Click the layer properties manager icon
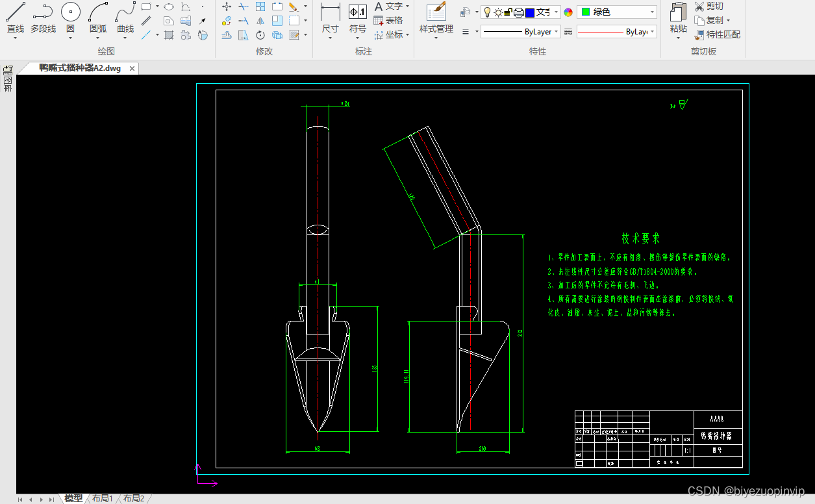This screenshot has width=815, height=504. [465, 12]
